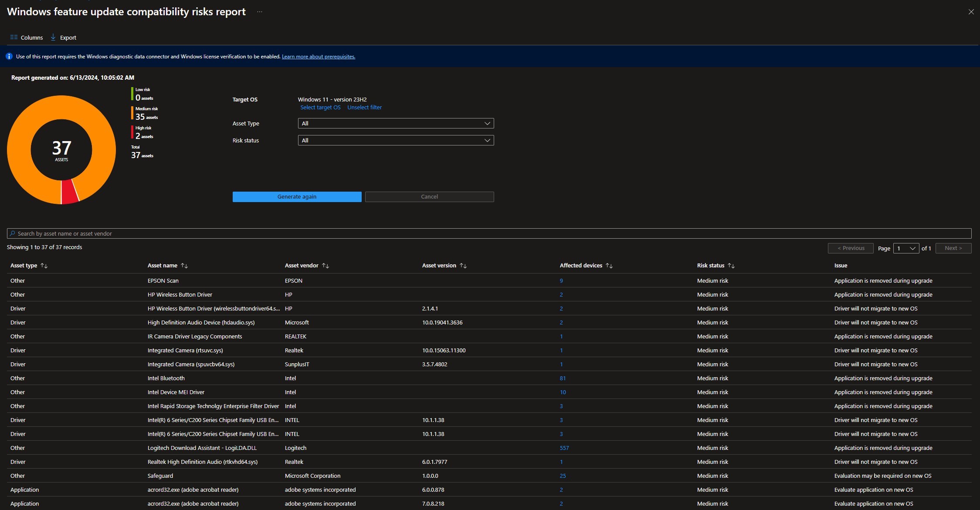Click Unselect filter to clear OS filter
Screen dimensions: 980x510
click(366, 107)
